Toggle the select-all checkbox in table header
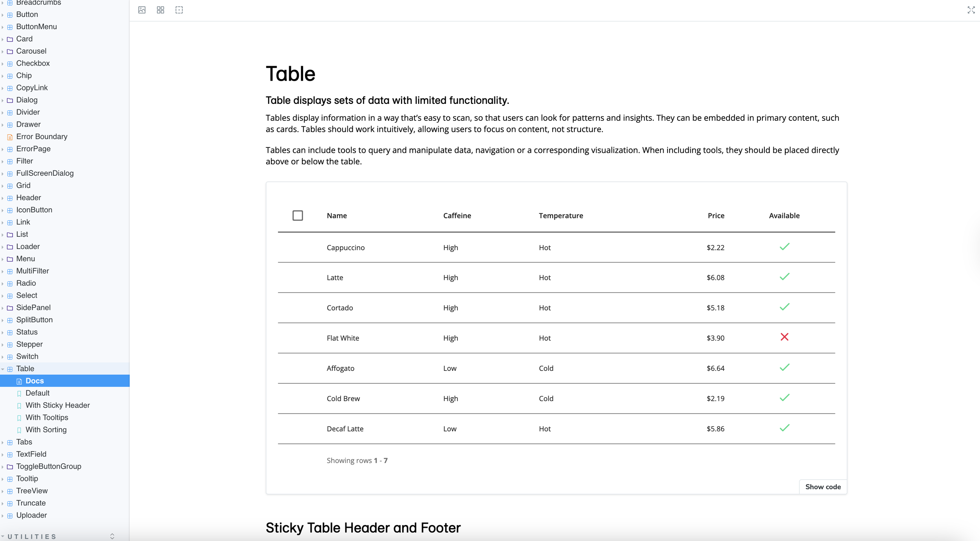Viewport: 980px width, 541px height. tap(298, 216)
